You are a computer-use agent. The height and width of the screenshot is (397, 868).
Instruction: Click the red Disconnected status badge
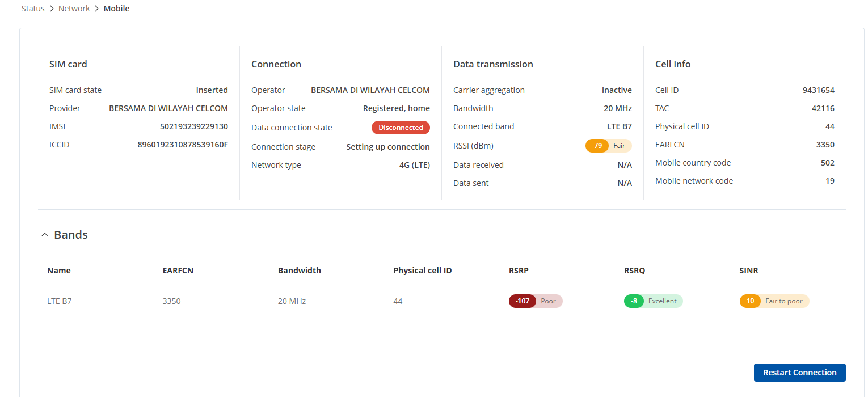[x=401, y=128]
